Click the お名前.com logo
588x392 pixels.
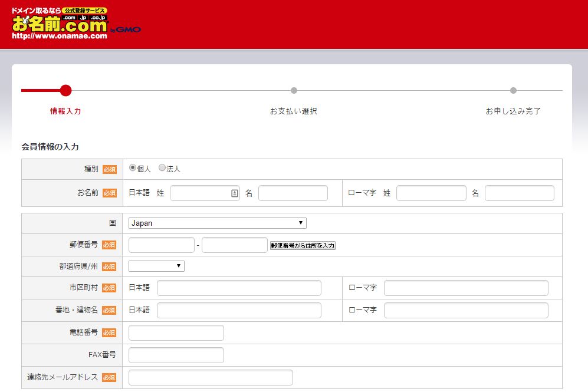point(76,23)
